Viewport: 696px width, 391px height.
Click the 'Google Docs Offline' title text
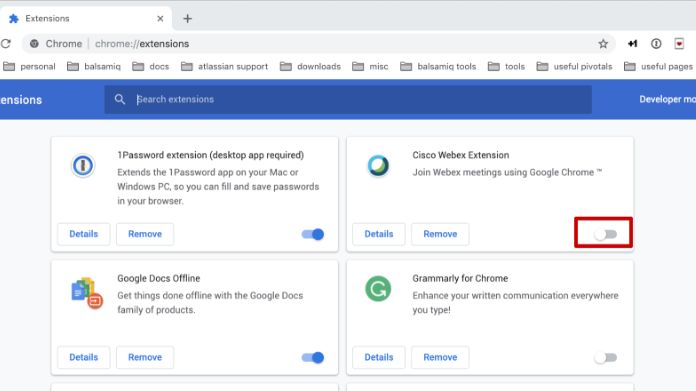(x=158, y=278)
